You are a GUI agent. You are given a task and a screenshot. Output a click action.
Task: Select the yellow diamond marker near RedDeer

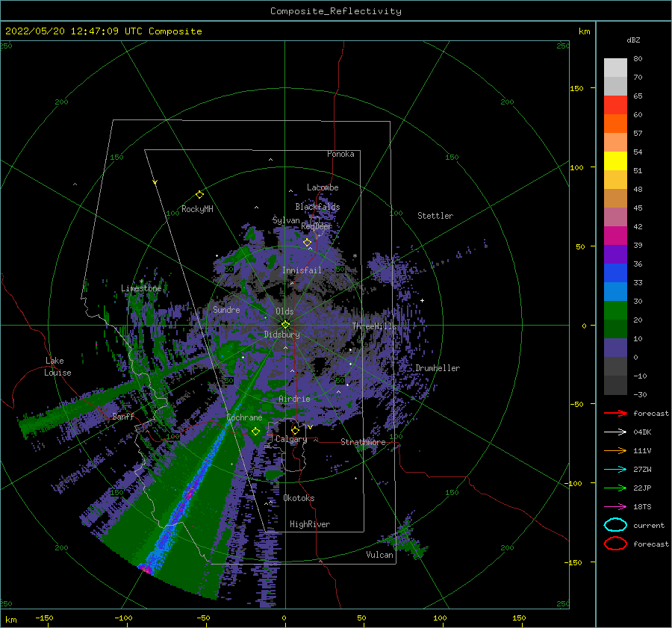click(x=307, y=243)
